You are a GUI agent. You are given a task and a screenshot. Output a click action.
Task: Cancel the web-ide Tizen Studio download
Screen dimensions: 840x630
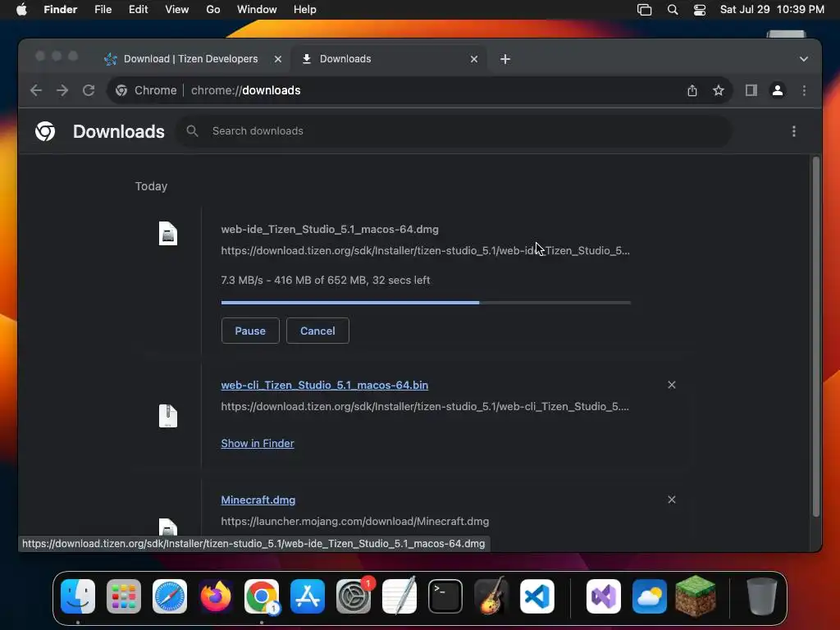coord(317,331)
